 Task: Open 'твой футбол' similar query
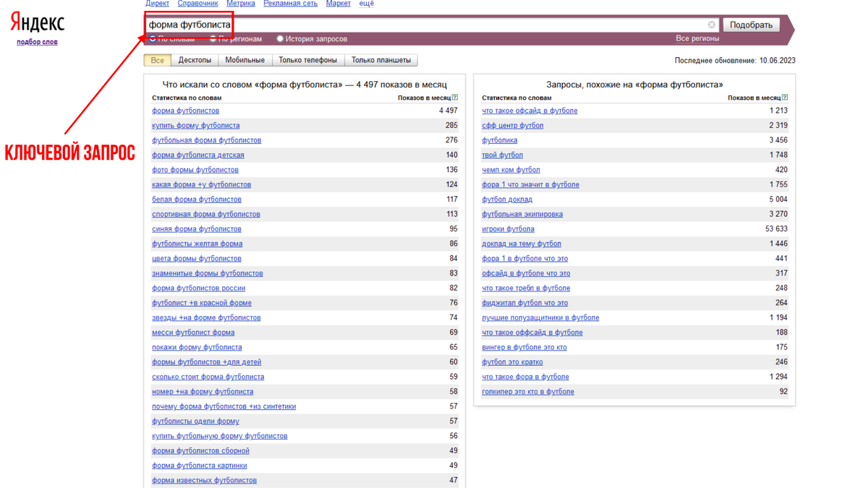pyautogui.click(x=503, y=155)
